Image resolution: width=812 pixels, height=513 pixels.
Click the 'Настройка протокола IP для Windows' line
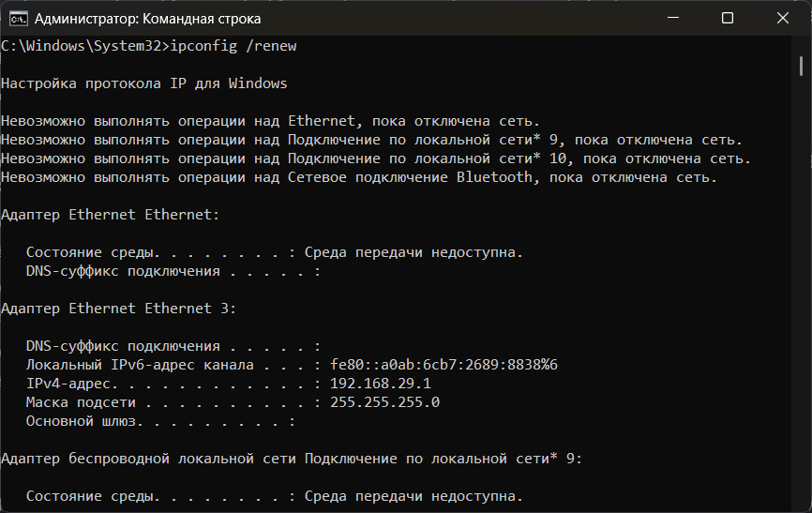[143, 83]
